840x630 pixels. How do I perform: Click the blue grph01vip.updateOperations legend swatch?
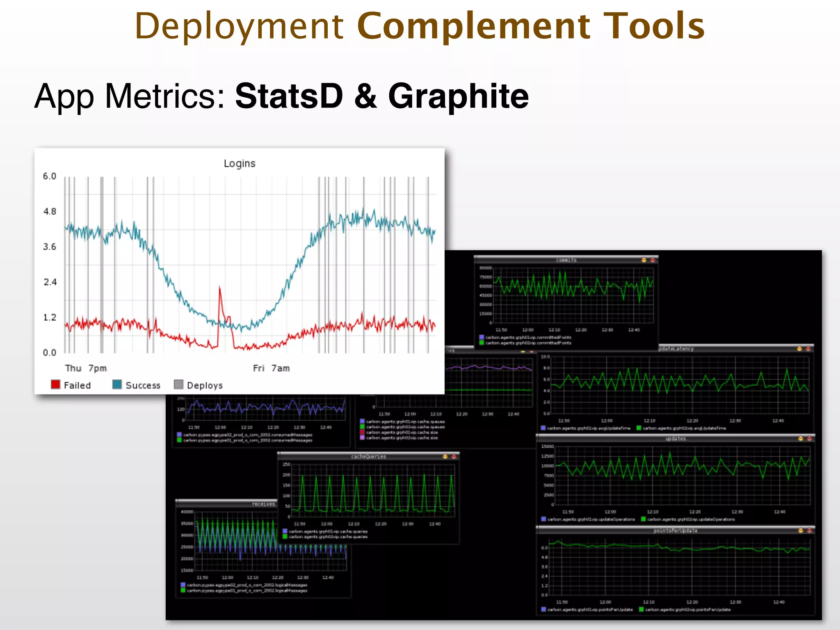(x=543, y=519)
